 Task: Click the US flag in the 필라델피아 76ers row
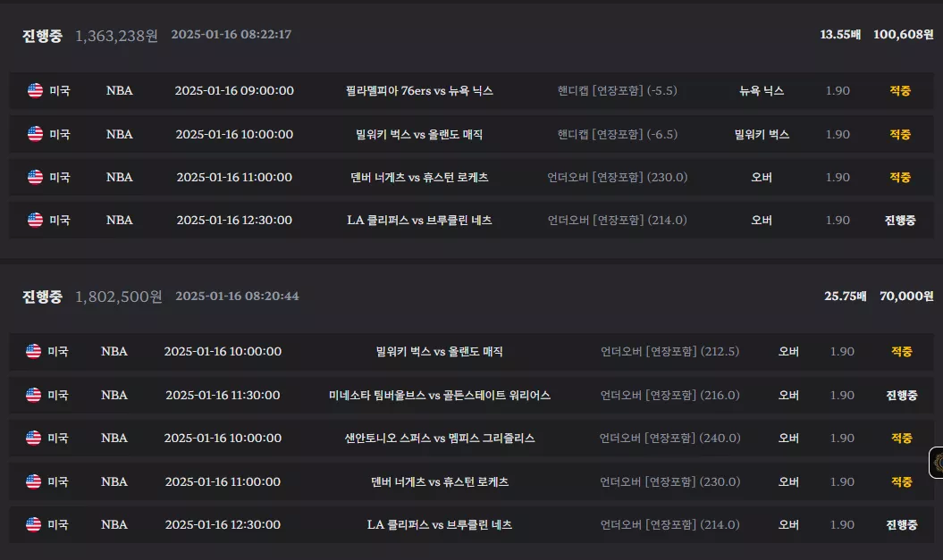click(36, 91)
